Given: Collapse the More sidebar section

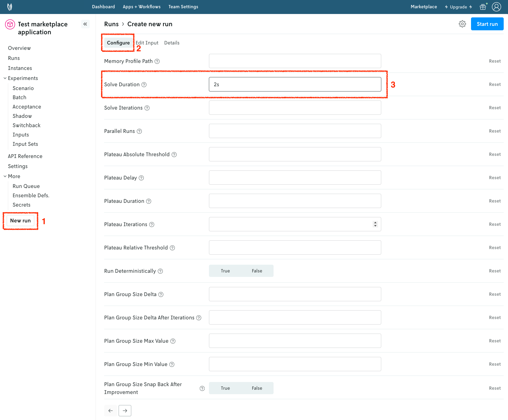Looking at the screenshot, I should [5, 176].
